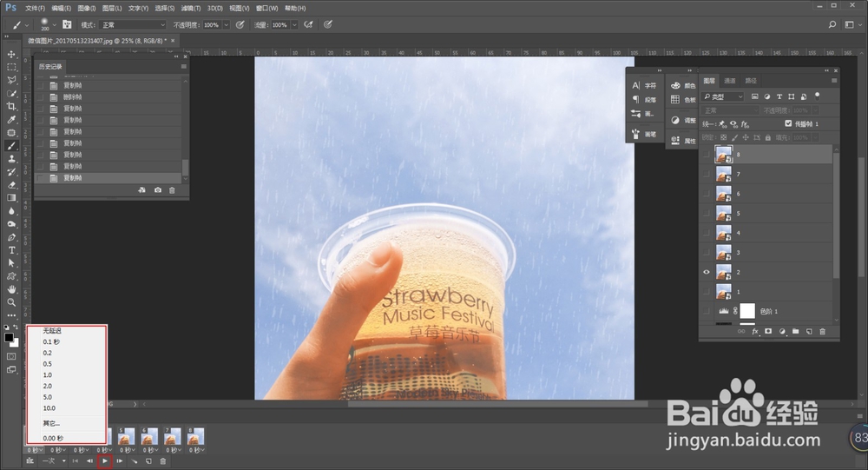The height and width of the screenshot is (470, 868).
Task: Select the Rectangular Marquee tool
Action: pyautogui.click(x=11, y=67)
